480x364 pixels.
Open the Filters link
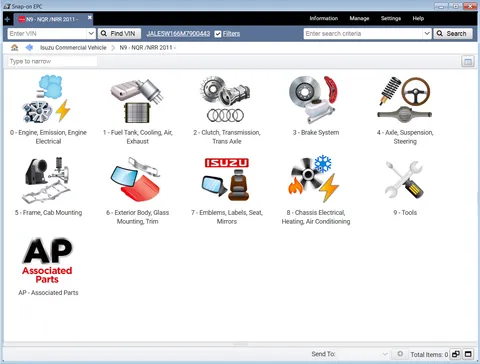pos(231,34)
